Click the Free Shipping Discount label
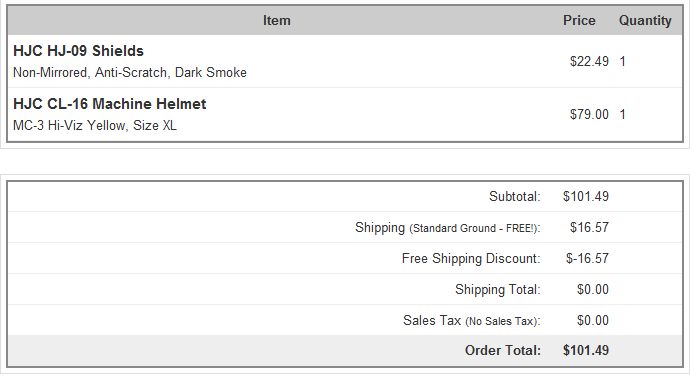Screen dimensions: 690x379 tap(471, 258)
